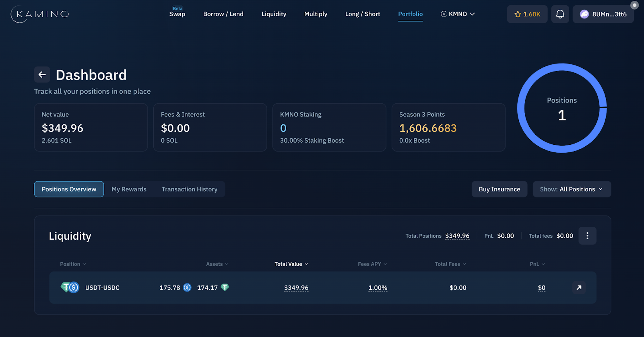Screen dimensions: 644x337
Task: Open the wallet 8UMn...3tt6 menu
Action: point(603,14)
